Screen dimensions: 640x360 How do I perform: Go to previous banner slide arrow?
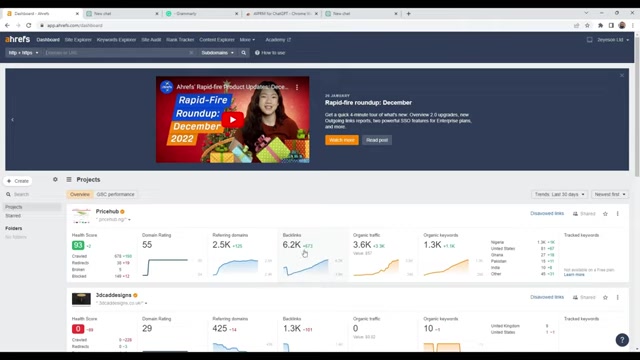pos(12,120)
